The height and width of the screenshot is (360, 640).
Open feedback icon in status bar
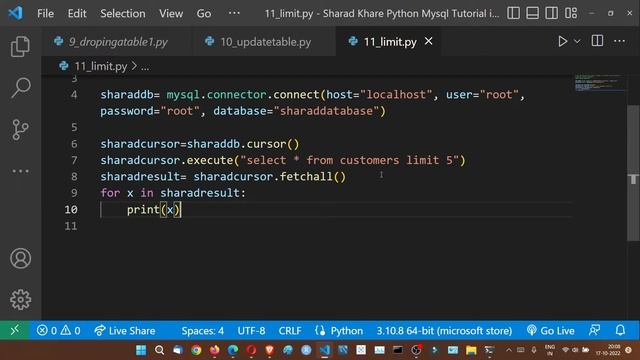click(x=594, y=330)
